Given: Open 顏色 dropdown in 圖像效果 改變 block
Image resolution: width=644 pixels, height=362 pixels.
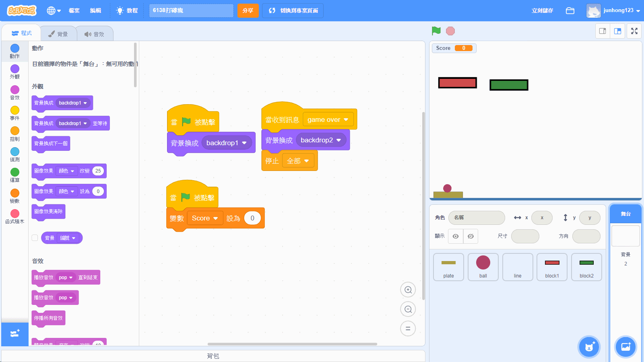Looking at the screenshot, I should (x=66, y=171).
